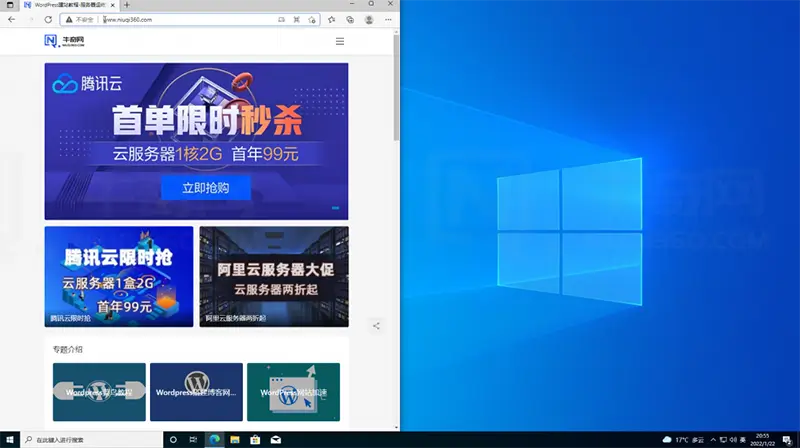The height and width of the screenshot is (448, 800).
Task: Select the WordPress tutorial browser tab
Action: 68,5
